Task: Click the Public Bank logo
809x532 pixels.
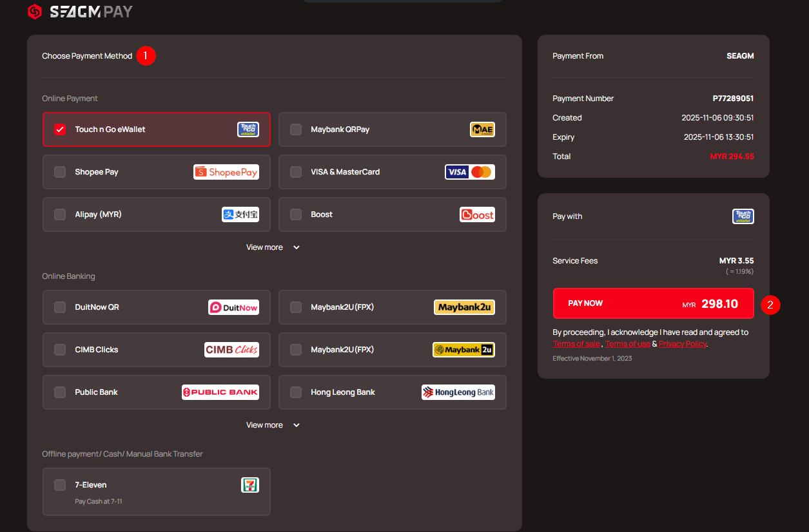Action: 220,392
